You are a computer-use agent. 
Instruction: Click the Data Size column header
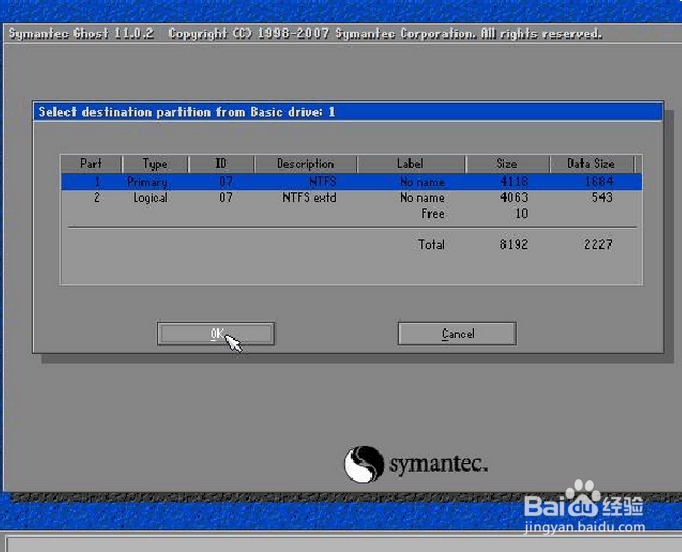pos(591,164)
